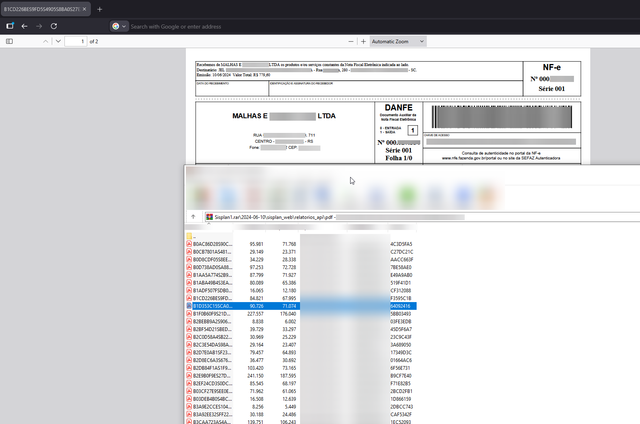Image resolution: width=640 pixels, height=424 pixels.
Task: Go up one folder in WinRAR
Action: coord(193,217)
